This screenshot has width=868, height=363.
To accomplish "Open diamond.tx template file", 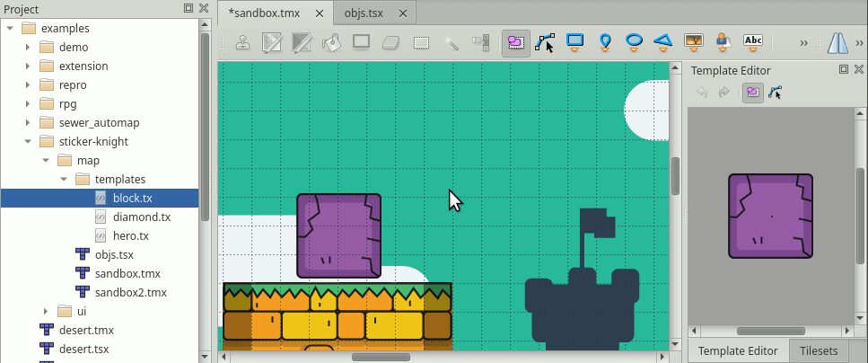I will (141, 217).
